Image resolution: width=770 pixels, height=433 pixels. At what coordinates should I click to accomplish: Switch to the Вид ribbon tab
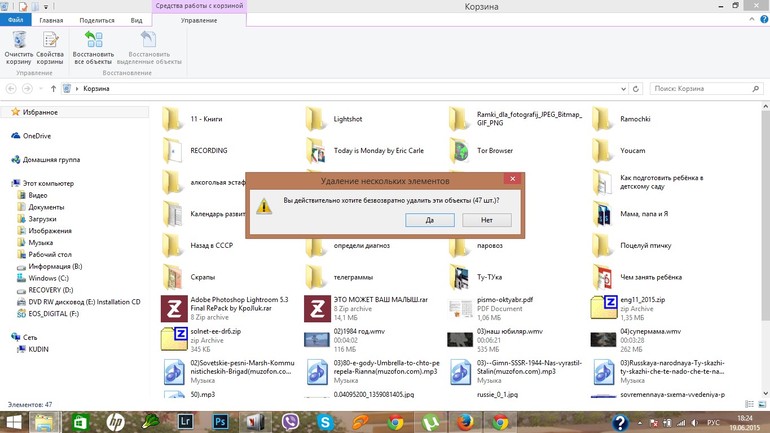point(136,20)
